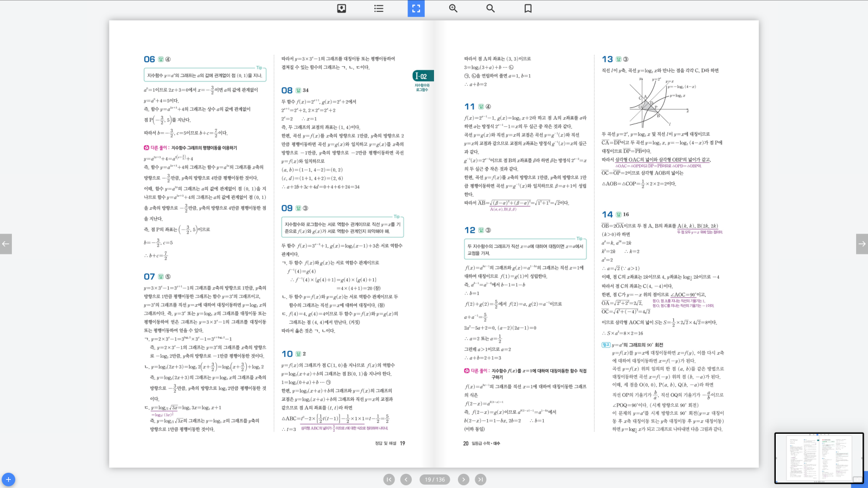Viewport: 868px width, 488px height.
Task: Select the I-02 chapter tab marker
Action: click(423, 76)
